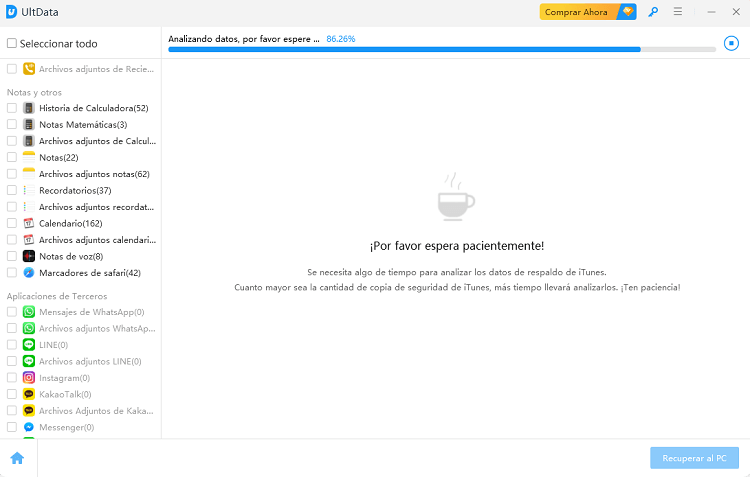Click the 86.26% progress value
750x477 pixels.
pos(341,39)
